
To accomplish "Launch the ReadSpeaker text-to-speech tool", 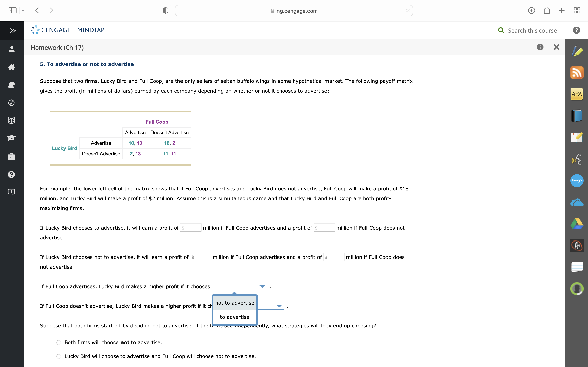I will click(x=577, y=159).
